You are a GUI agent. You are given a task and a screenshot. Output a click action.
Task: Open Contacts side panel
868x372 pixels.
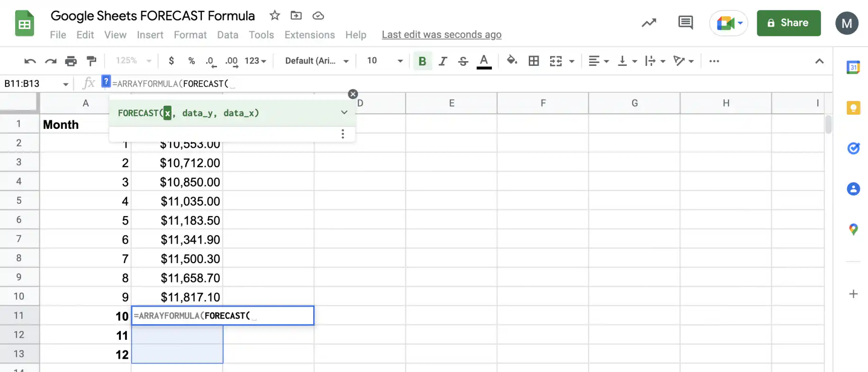(x=853, y=189)
